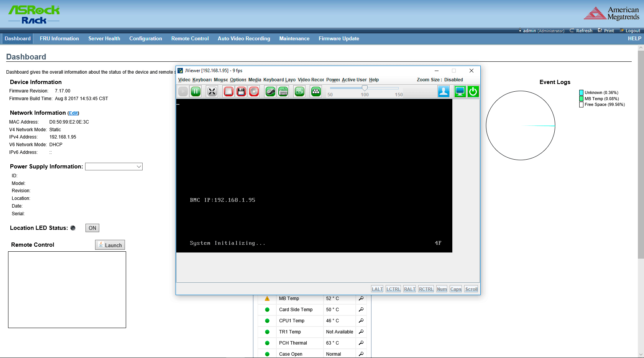Image resolution: width=644 pixels, height=358 pixels.
Task: Click the Remote Control preview thumbnail box
Action: [67, 290]
